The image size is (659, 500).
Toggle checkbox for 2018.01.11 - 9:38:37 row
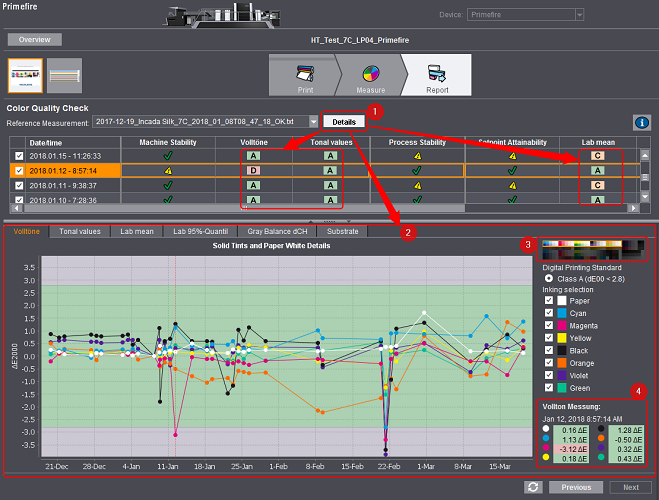[19, 185]
